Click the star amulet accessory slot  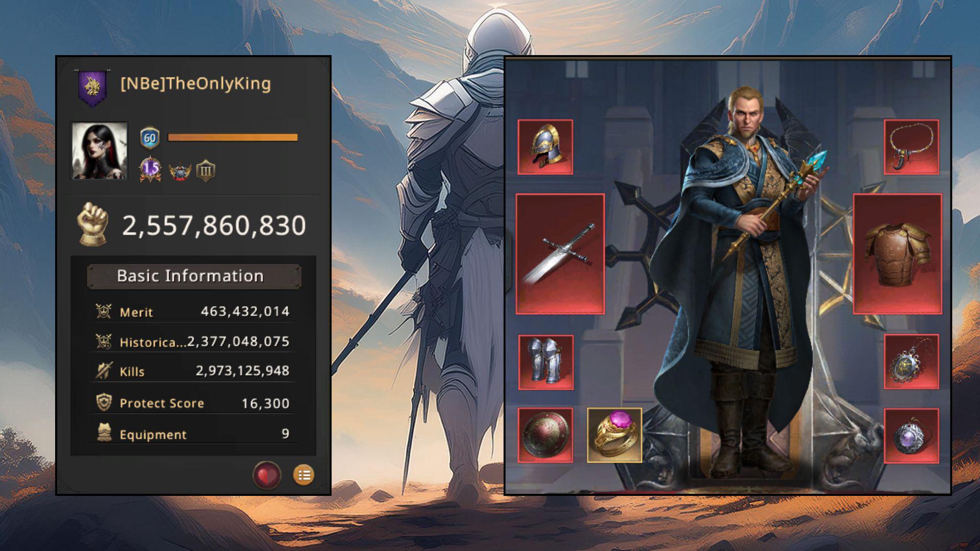coord(912,362)
